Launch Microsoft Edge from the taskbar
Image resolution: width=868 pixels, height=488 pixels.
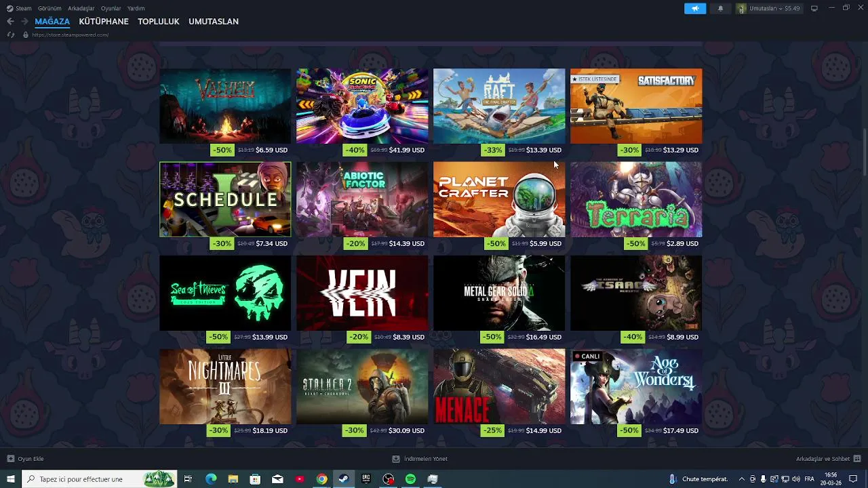[211, 479]
